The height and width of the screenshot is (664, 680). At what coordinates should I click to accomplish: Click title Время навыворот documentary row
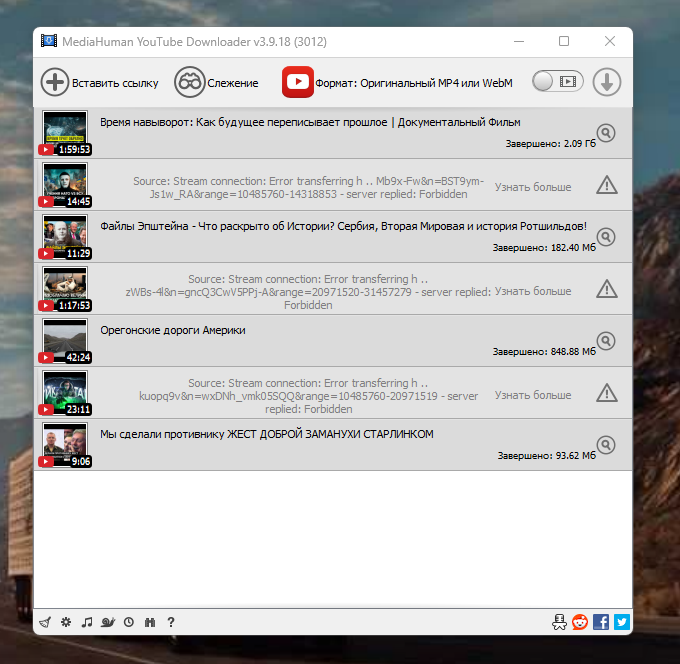pos(310,122)
